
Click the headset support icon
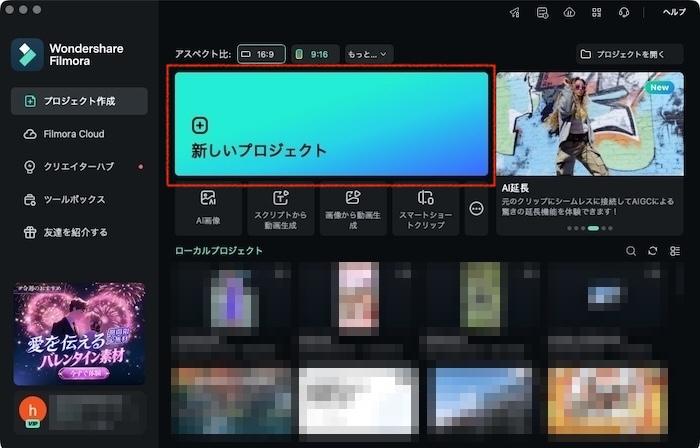[x=624, y=12]
